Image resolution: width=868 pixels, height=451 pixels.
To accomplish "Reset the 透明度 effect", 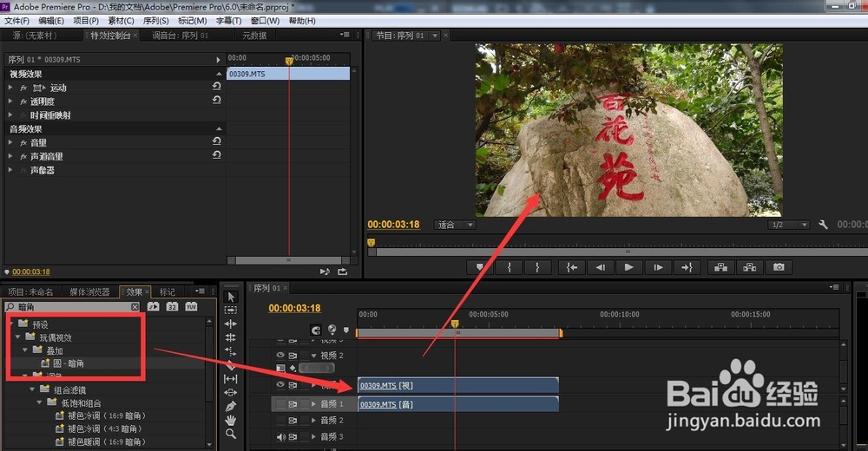I will point(216,100).
